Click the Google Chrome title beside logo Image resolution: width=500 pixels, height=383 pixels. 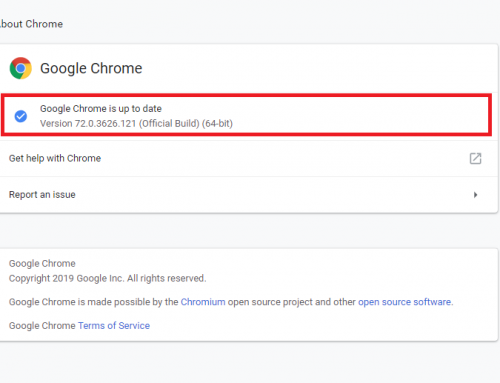click(x=91, y=68)
